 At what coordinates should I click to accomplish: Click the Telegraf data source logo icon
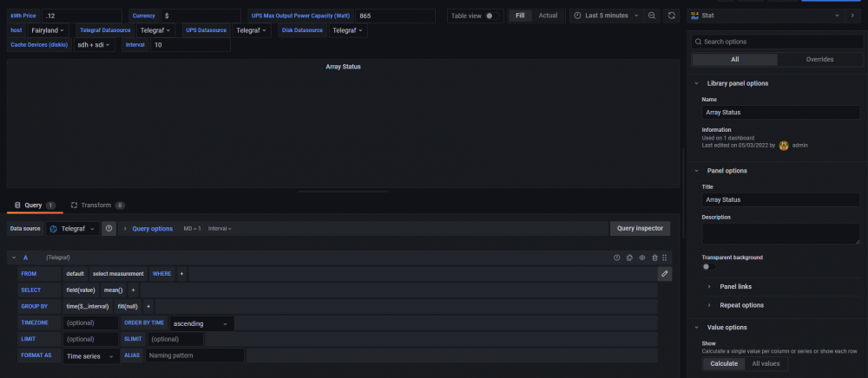click(x=54, y=229)
